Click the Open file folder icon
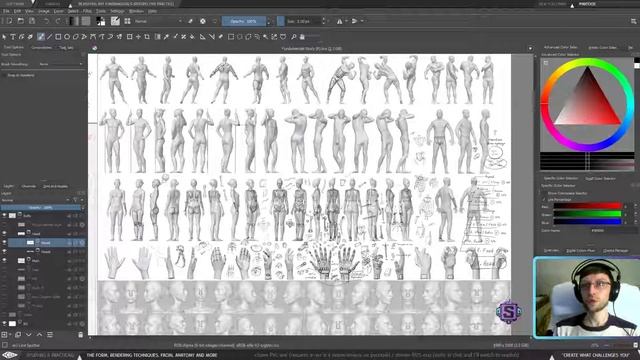This screenshot has height=360, width=640. coord(20,21)
